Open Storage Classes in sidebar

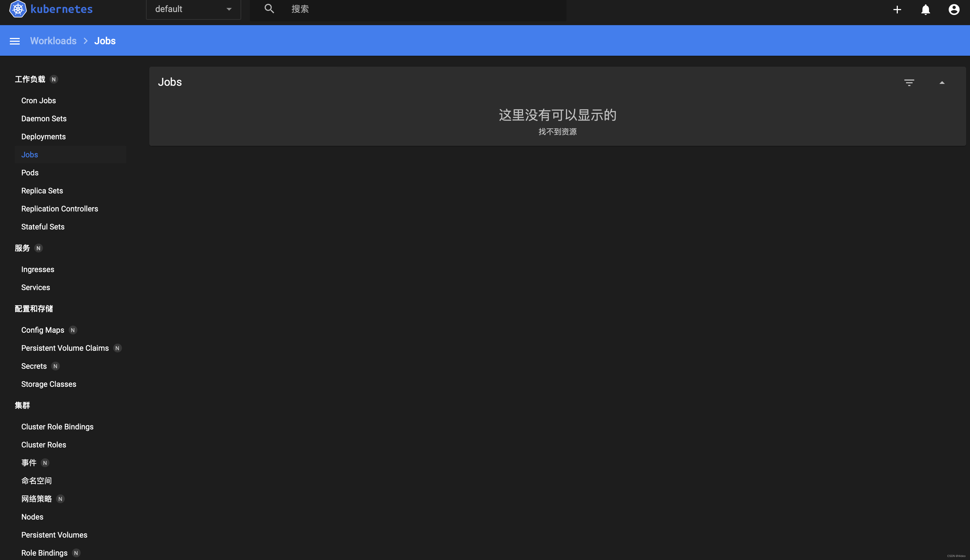[48, 384]
